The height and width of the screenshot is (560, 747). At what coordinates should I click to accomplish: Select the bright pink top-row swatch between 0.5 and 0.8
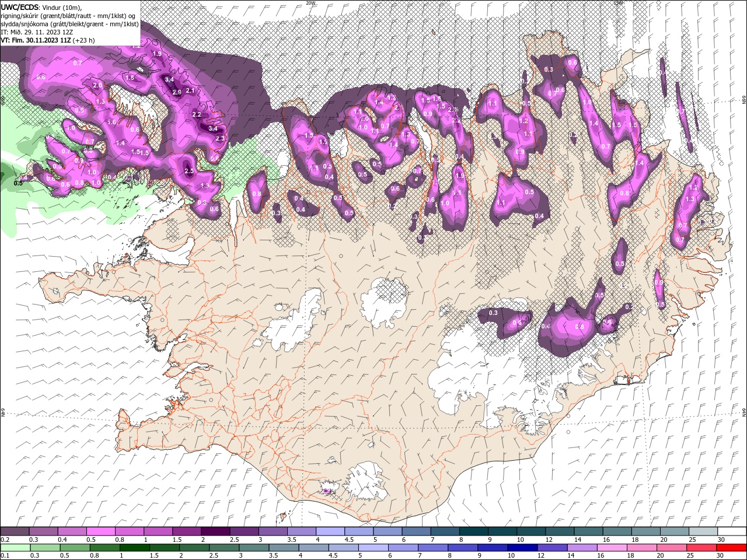[x=100, y=531]
